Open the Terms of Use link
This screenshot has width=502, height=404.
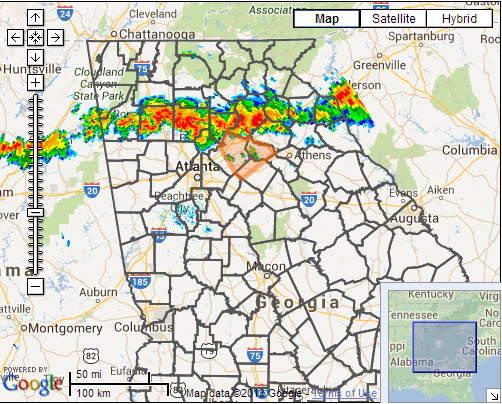[345, 394]
